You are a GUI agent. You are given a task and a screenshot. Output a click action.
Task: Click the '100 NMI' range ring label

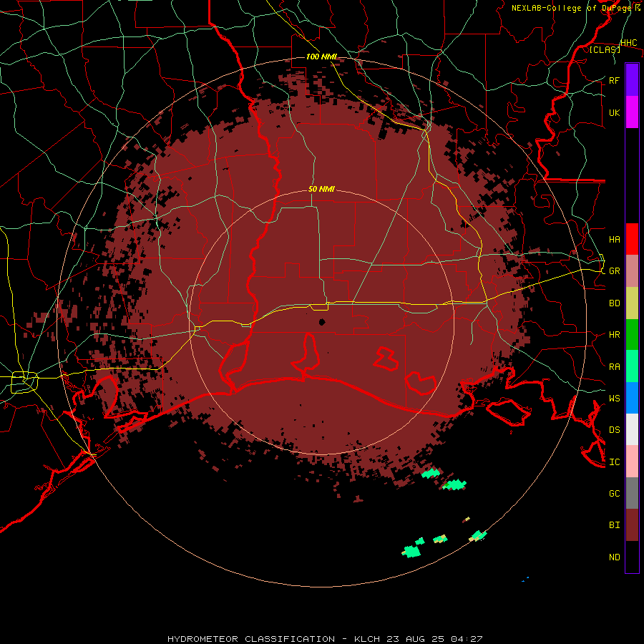point(321,57)
